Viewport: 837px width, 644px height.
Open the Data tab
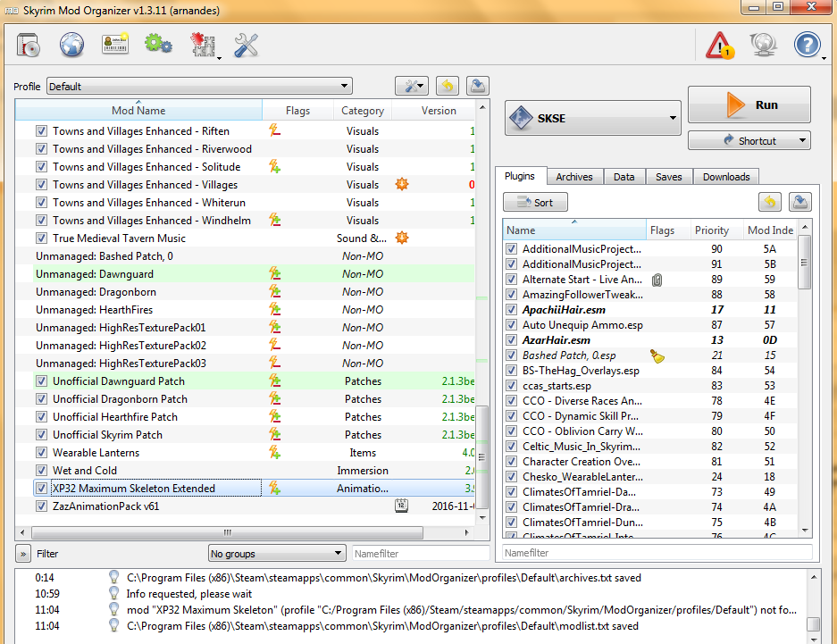point(624,177)
